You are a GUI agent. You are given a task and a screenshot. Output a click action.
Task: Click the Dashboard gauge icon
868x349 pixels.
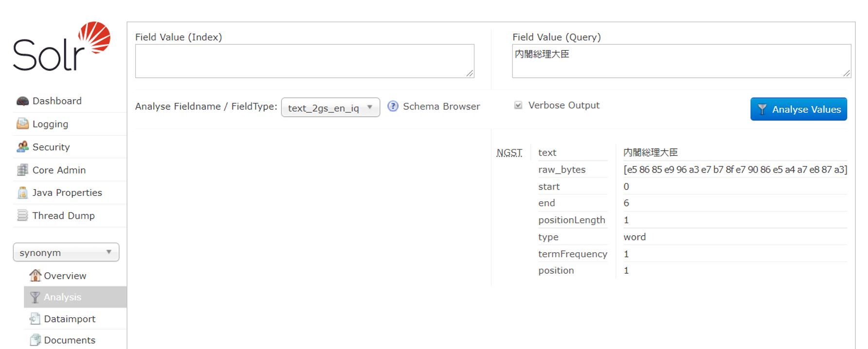[22, 101]
